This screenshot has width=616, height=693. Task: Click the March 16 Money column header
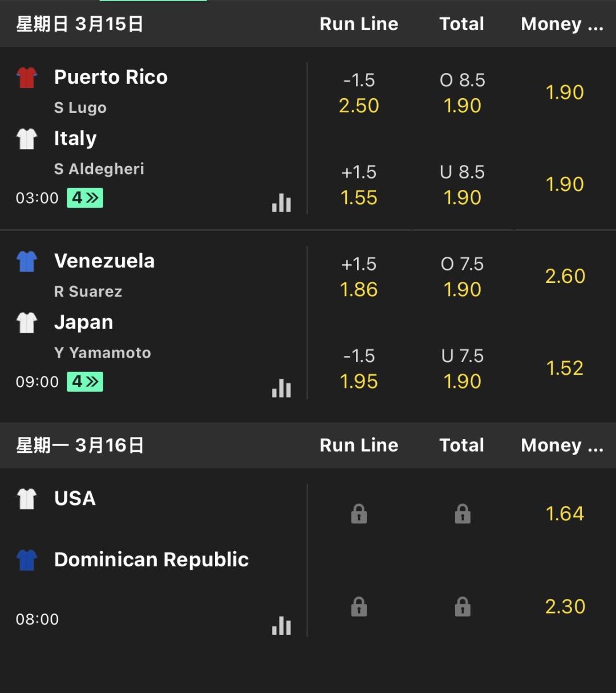point(561,445)
